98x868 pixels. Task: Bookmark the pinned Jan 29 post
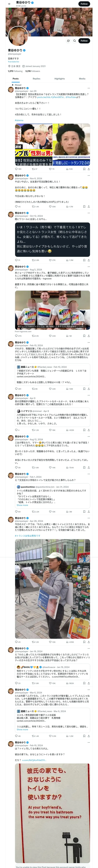pos(84,169)
